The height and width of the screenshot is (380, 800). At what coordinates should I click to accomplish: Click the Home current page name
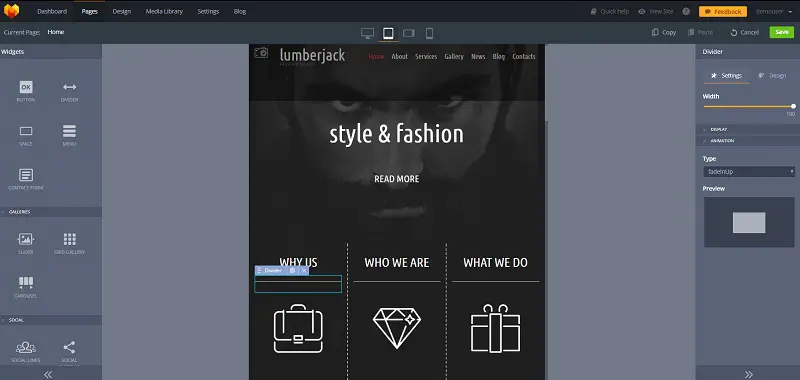[x=56, y=32]
